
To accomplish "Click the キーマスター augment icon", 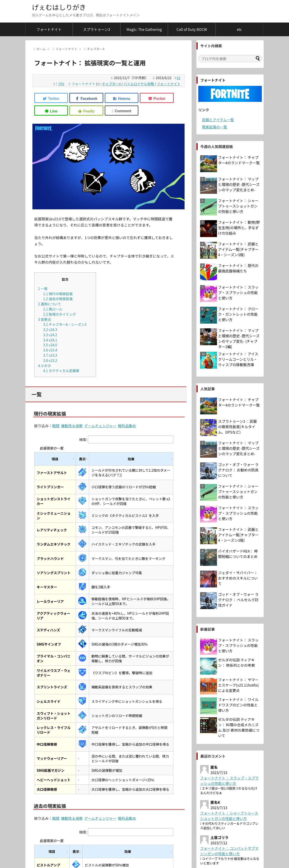I will [82, 587].
